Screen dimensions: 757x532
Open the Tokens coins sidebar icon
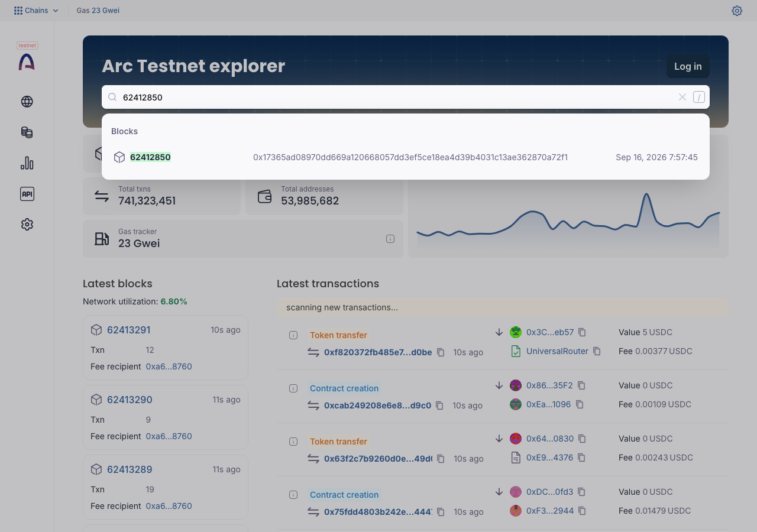[x=27, y=132]
